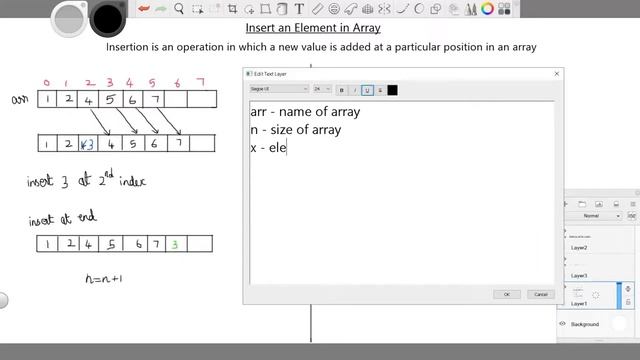640x360 pixels.
Task: Click OK in Edit Text Layer
Action: pos(507,294)
